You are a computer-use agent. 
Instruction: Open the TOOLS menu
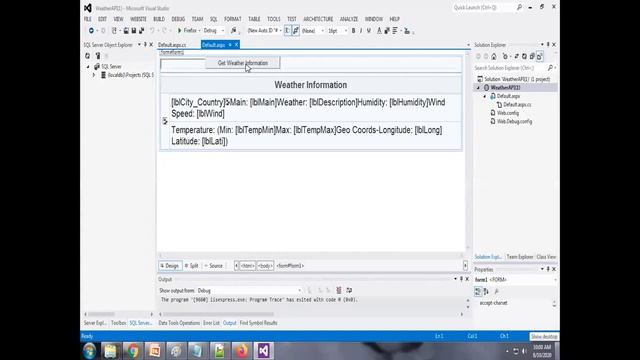click(273, 19)
